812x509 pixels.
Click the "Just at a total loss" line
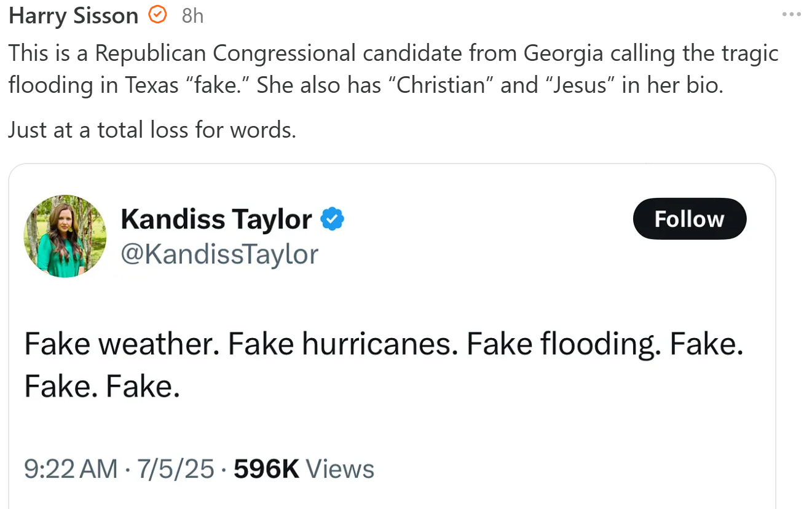click(152, 129)
